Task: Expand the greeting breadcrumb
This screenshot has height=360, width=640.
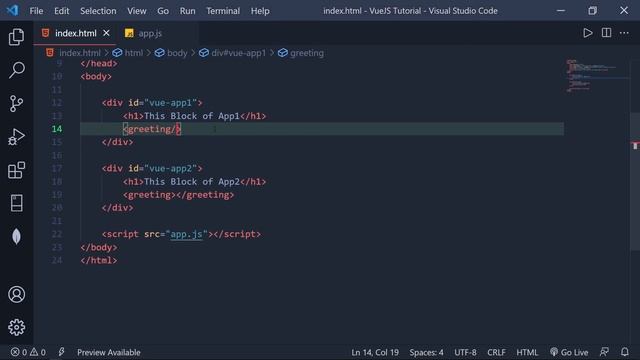Action: pos(307,53)
